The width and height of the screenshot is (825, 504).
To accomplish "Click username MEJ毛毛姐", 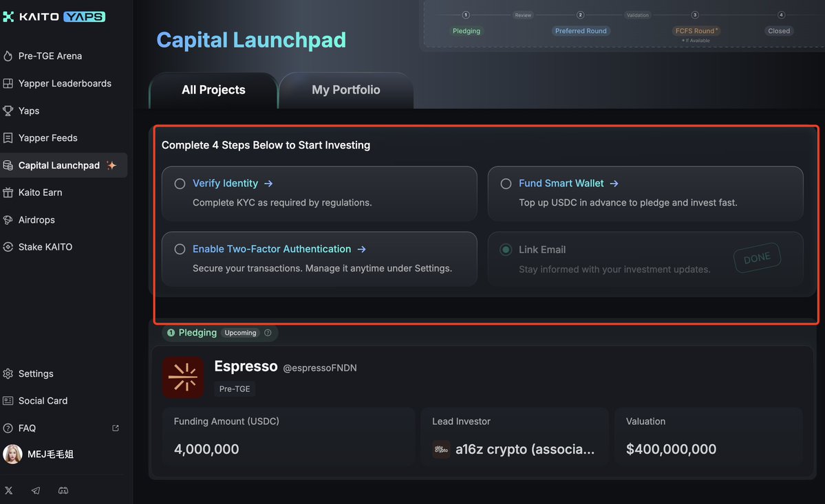I will 50,454.
